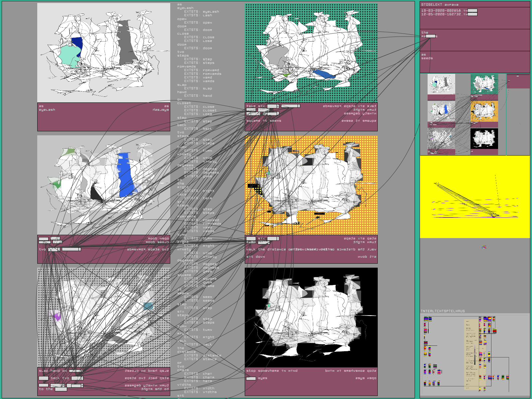Select the black background thumbnail in the overview
This screenshot has width=532, height=399.
point(484,139)
